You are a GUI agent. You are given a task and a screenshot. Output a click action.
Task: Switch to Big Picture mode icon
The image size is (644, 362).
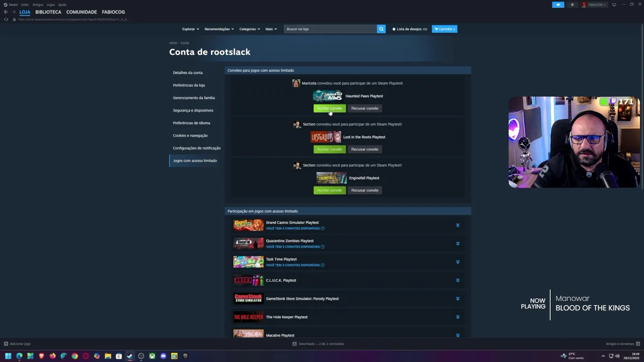(x=614, y=5)
